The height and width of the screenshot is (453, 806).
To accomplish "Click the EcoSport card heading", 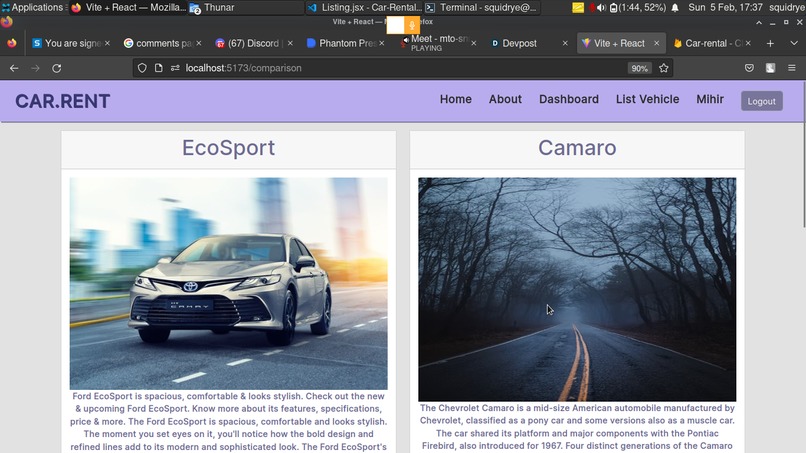I will point(228,148).
